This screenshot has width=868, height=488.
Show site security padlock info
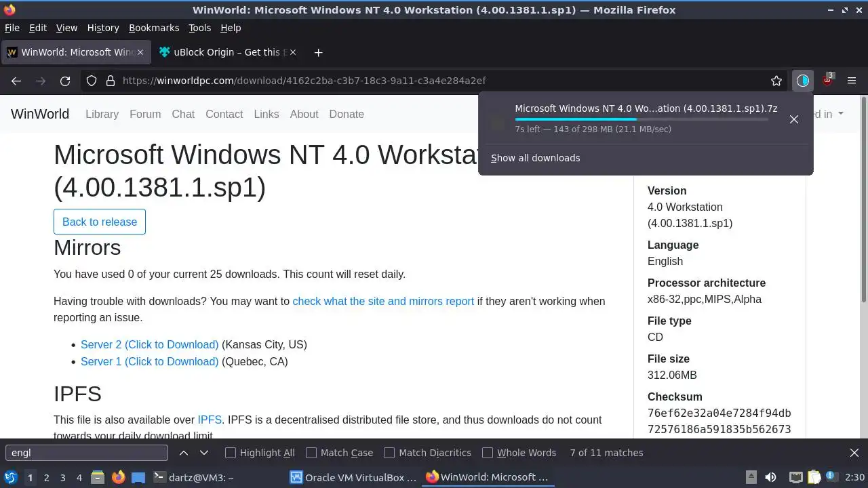111,81
